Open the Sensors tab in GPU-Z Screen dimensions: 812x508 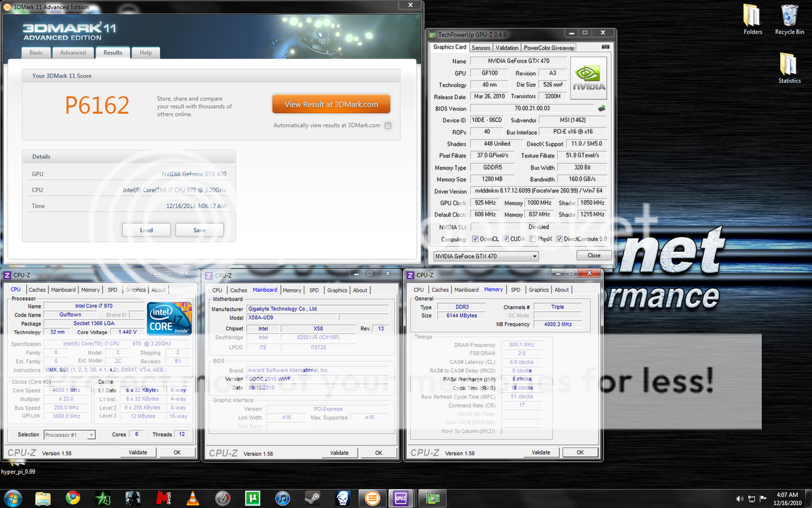click(x=481, y=48)
